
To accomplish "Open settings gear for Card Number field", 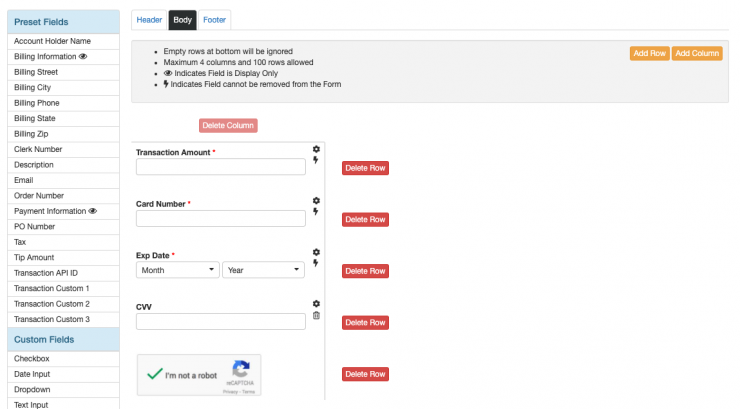I will tap(316, 200).
